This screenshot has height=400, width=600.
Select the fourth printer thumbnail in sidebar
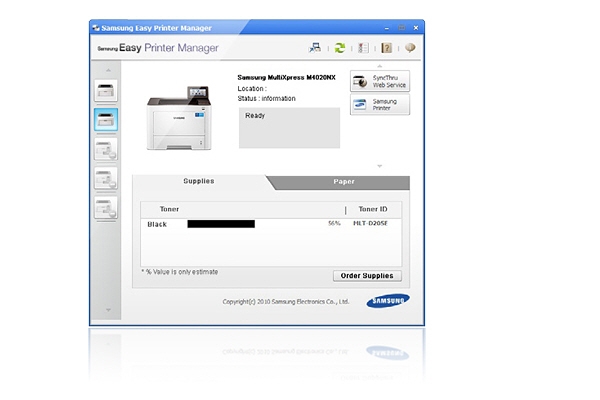tap(106, 178)
